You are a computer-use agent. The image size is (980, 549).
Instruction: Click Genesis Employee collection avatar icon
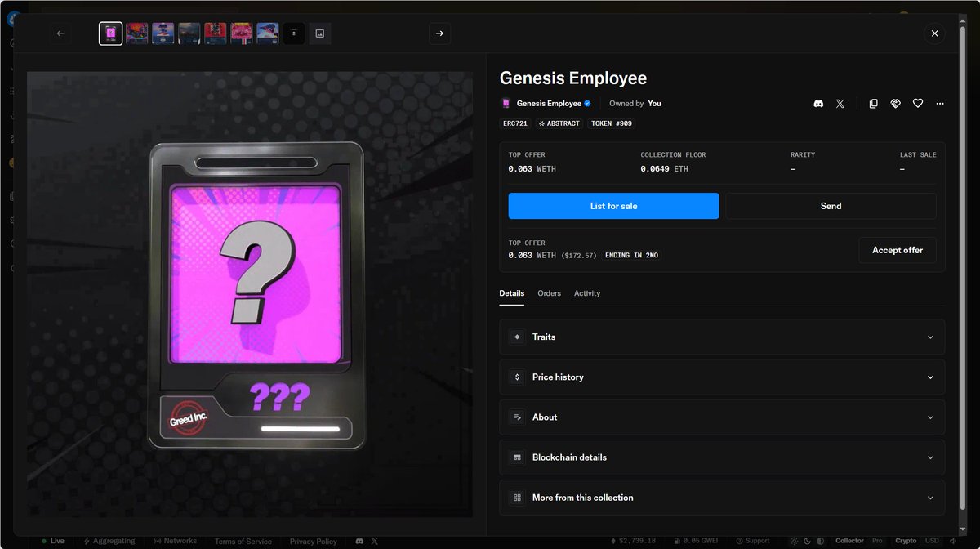(506, 104)
